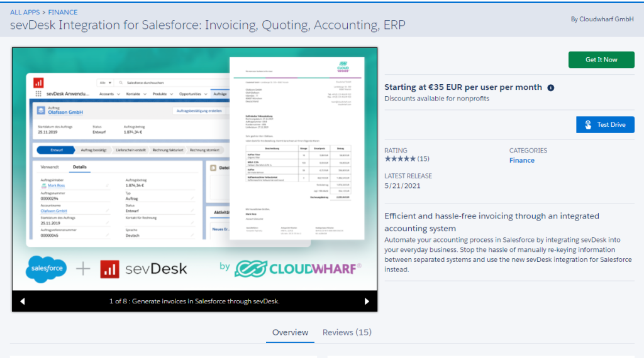Click the five-star rating icons
The height and width of the screenshot is (358, 644).
[400, 159]
